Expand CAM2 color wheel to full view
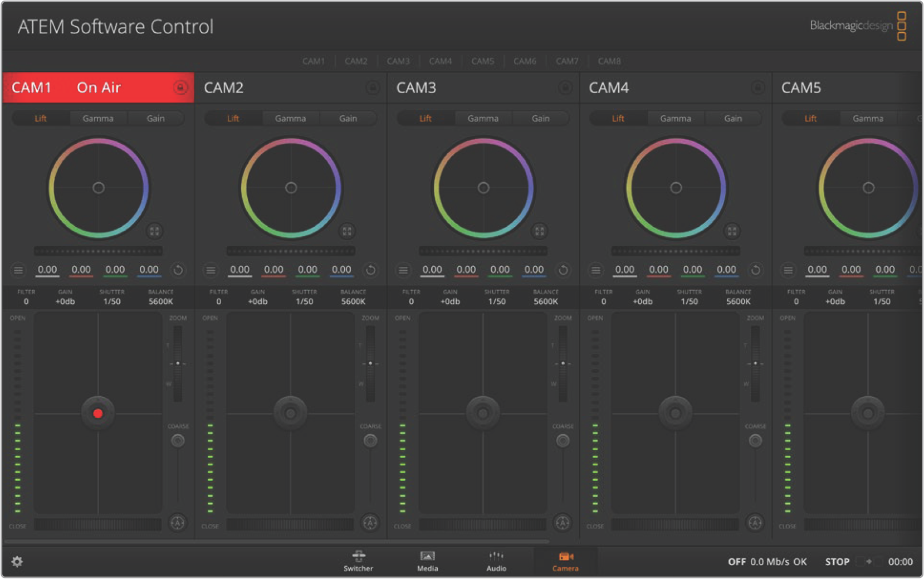 click(347, 231)
